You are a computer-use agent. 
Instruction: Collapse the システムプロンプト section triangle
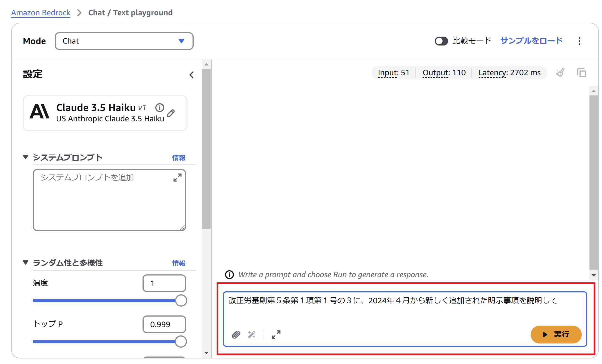click(x=25, y=157)
